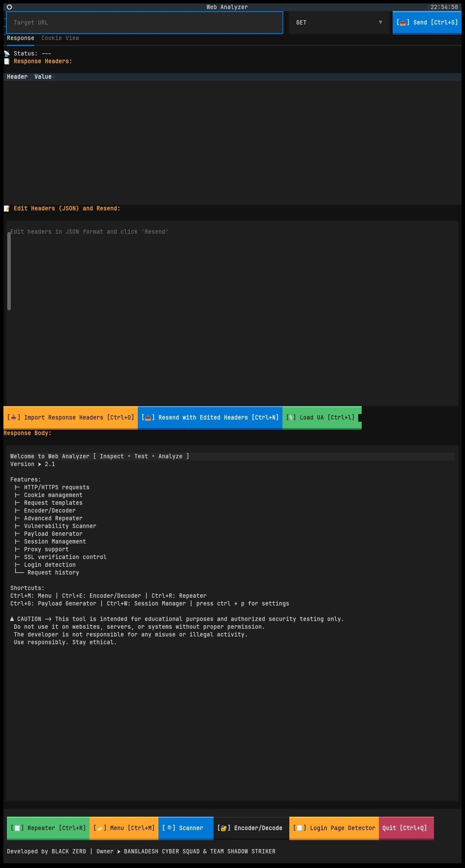Click Import Response Headers [Ctrl+O] button
This screenshot has height=868, width=465.
[71, 417]
